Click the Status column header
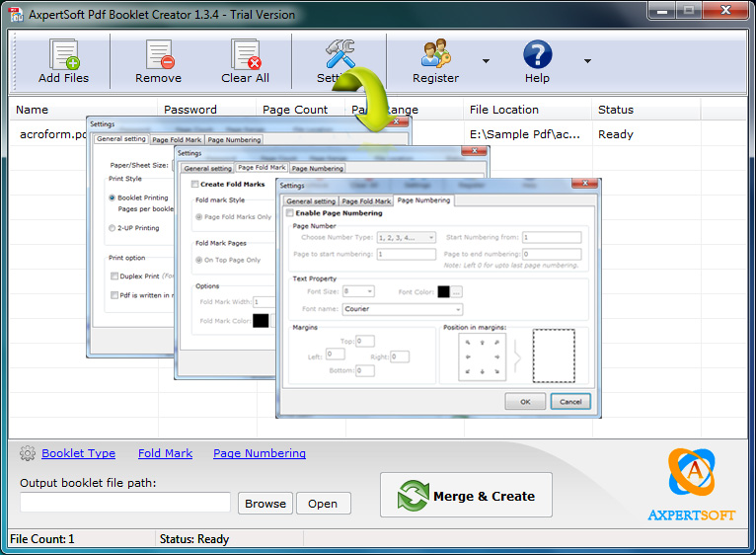756x555 pixels. (646, 110)
